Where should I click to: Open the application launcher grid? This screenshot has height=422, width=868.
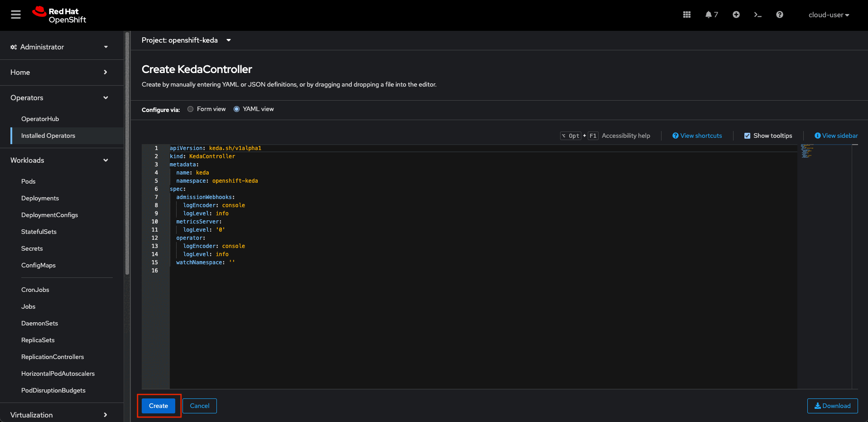click(686, 15)
